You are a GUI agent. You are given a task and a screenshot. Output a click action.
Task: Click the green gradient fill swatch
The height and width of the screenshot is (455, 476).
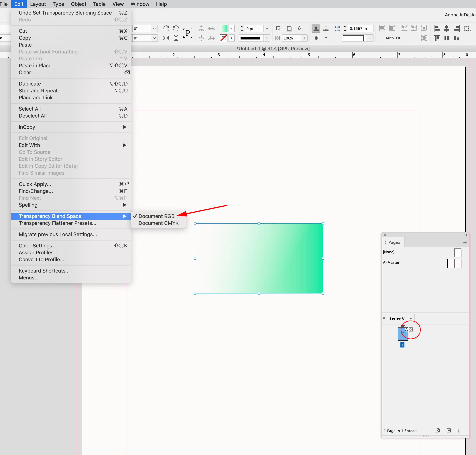coord(223,29)
